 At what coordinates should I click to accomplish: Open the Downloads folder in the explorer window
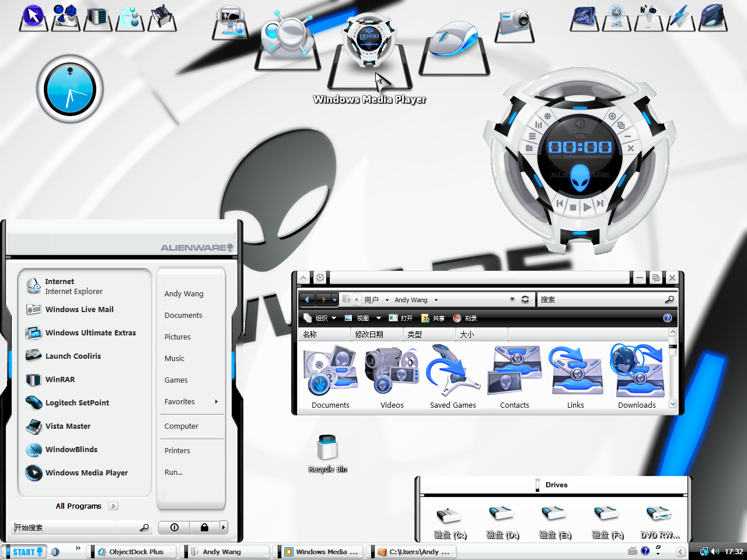(637, 377)
